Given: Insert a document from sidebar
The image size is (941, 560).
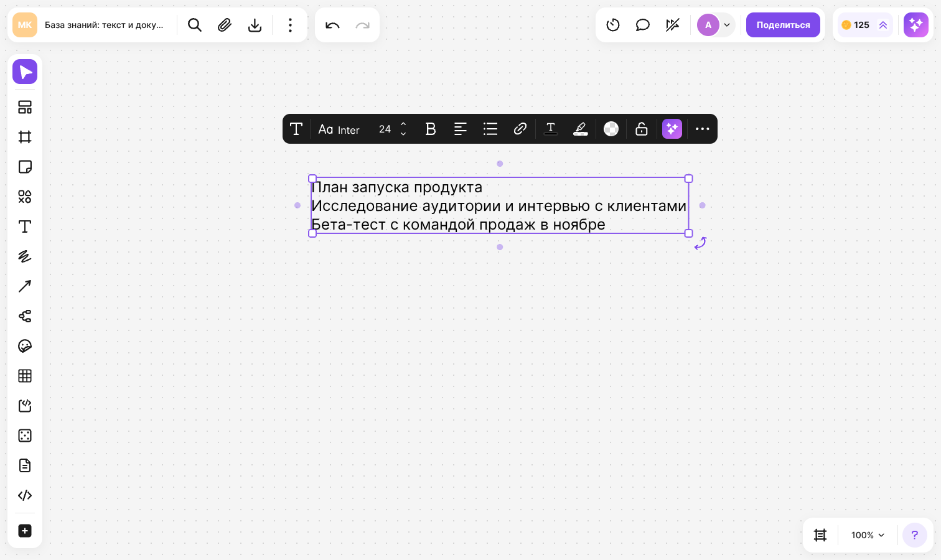Looking at the screenshot, I should pyautogui.click(x=25, y=465).
